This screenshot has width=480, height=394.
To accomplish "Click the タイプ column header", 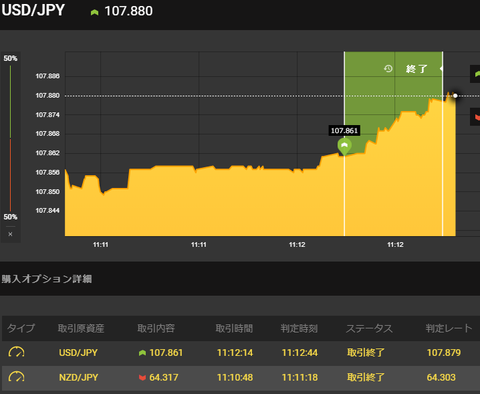I will click(x=21, y=328).
